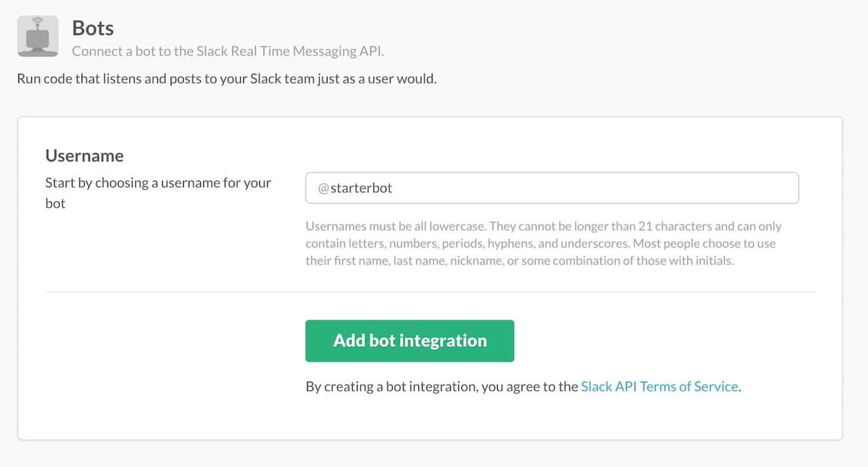Click the Bots robot icon
The width and height of the screenshot is (868, 467).
click(37, 37)
